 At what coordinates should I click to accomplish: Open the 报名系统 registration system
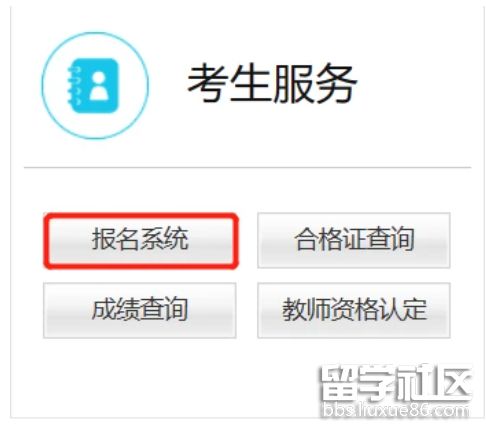point(140,240)
